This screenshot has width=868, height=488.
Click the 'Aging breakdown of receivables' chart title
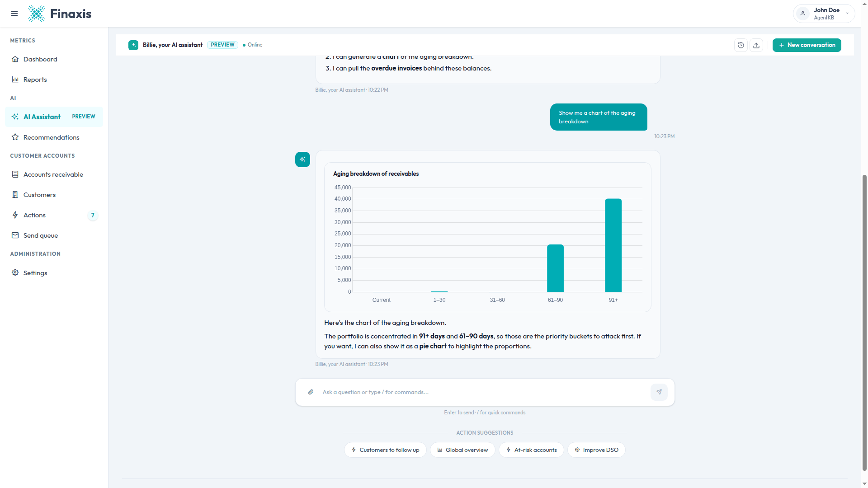(x=376, y=174)
